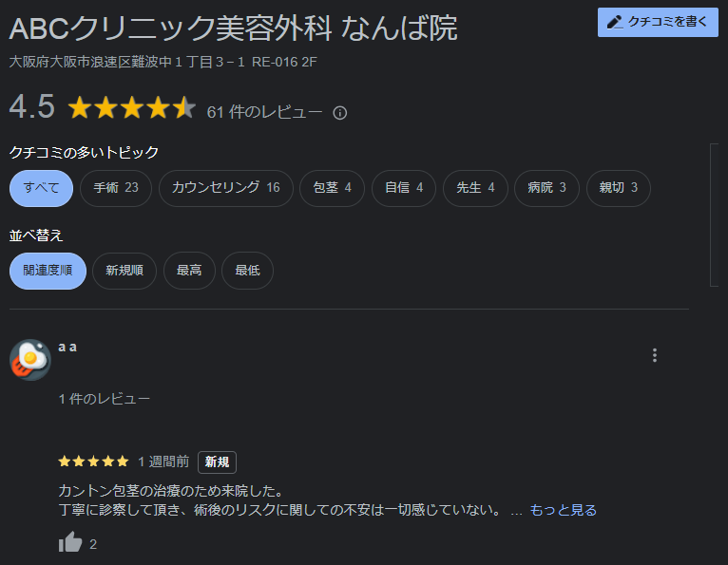Open the review info icon beside 61 件のレビュー
The height and width of the screenshot is (565, 728).
tap(340, 113)
